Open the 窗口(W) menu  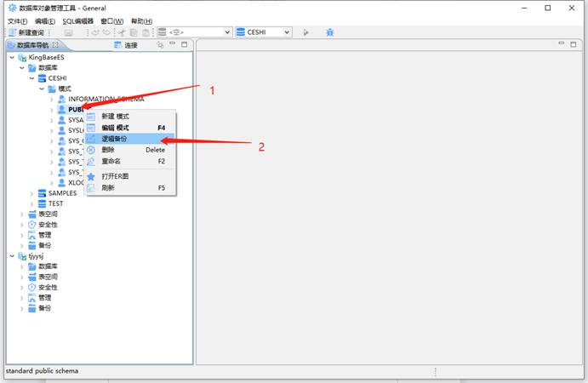click(112, 21)
